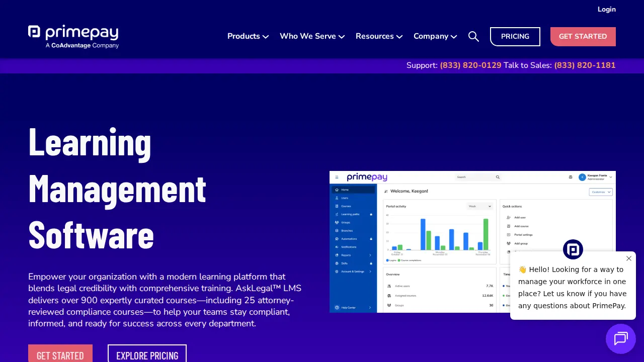Screen dimensions: 644x362
Task: Click the paragraph starting "Empower your organization"
Action: coord(165,300)
